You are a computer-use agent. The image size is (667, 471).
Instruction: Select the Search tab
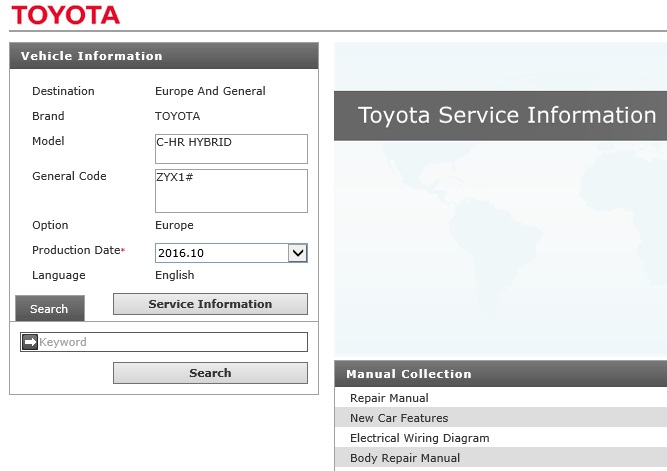(x=50, y=308)
